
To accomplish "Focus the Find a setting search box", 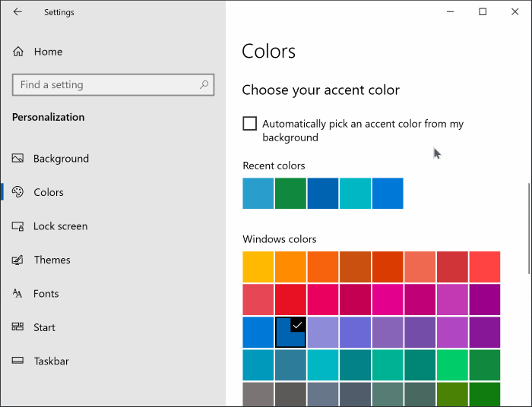I will (x=113, y=85).
